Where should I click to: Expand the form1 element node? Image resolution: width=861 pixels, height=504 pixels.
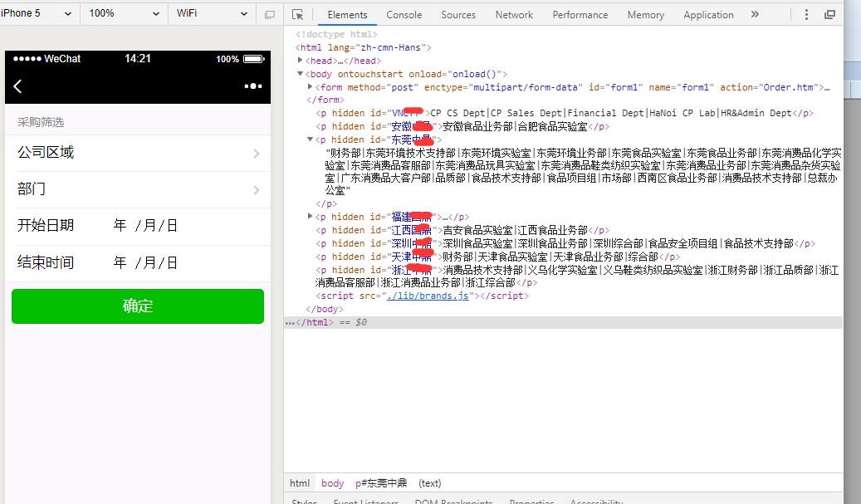[311, 86]
